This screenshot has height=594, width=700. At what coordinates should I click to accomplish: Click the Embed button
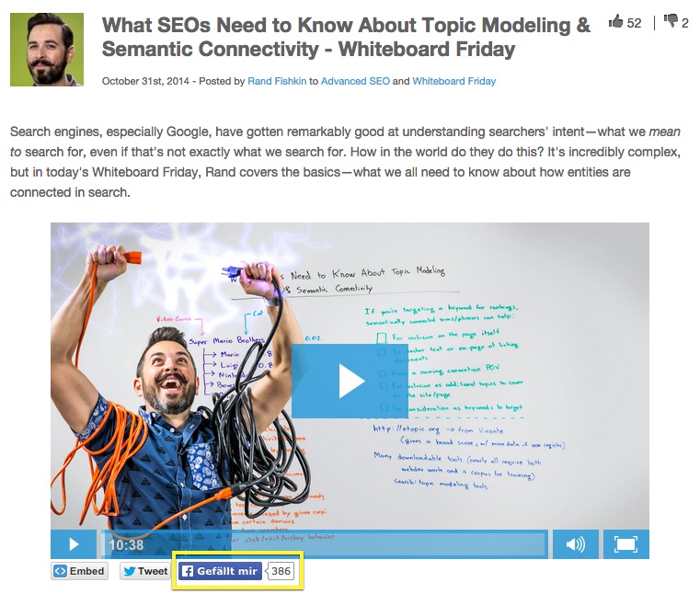pos(79,571)
